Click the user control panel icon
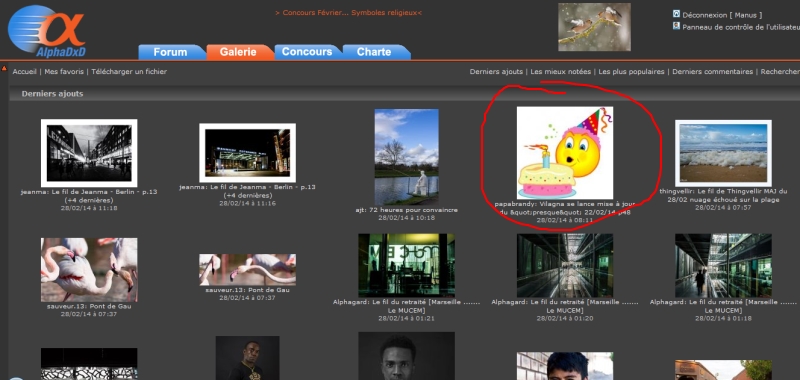Viewport: 800px width, 380px height. [677, 26]
